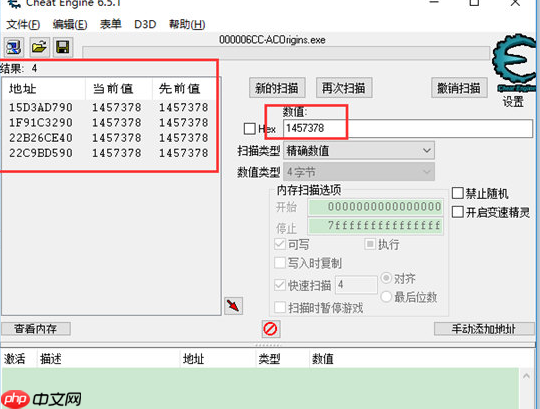Open the 帮助(H) menu

(x=187, y=24)
